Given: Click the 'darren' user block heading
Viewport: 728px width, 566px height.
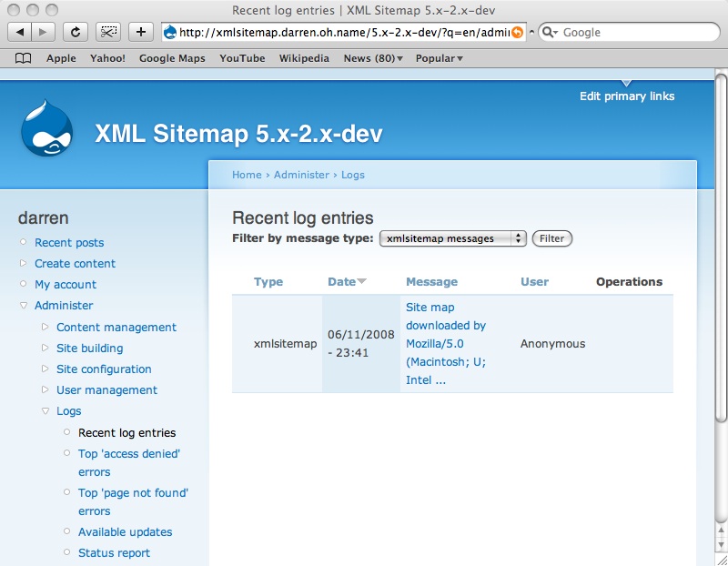Looking at the screenshot, I should click(43, 217).
